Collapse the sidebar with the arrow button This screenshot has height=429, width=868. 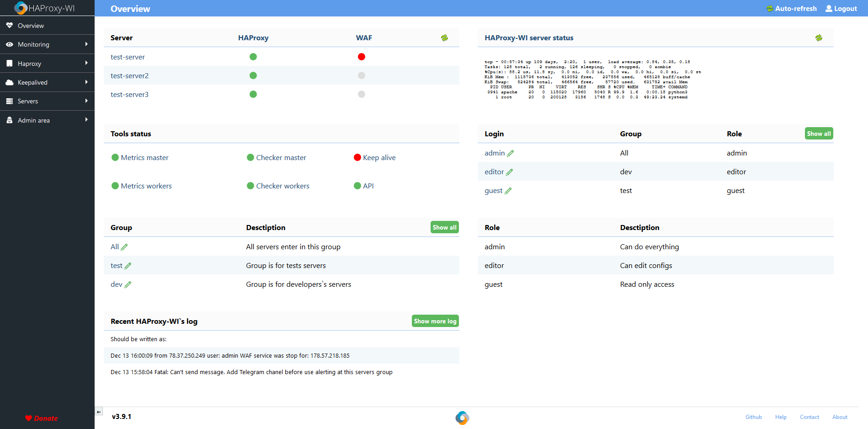[99, 412]
